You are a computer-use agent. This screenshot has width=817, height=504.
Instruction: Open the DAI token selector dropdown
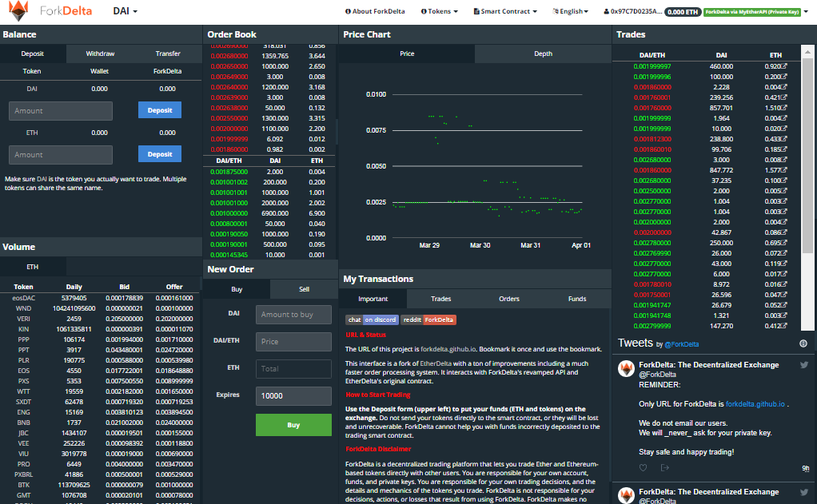125,11
